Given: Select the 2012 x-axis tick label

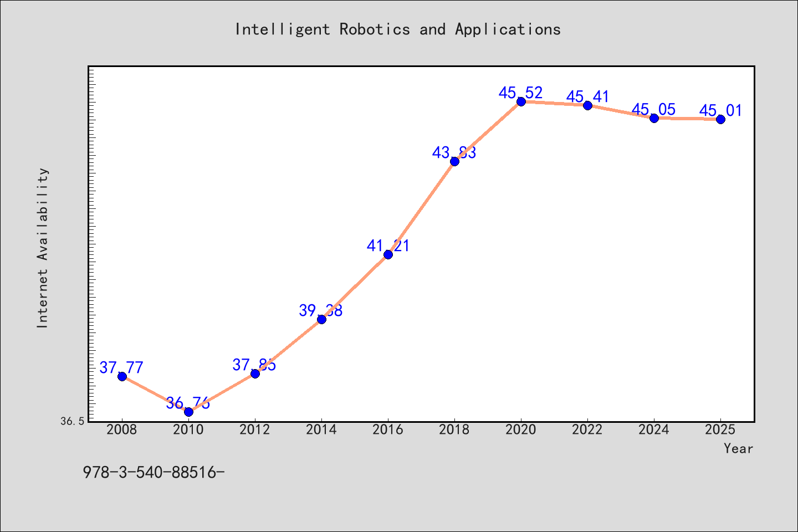Looking at the screenshot, I should point(255,430).
